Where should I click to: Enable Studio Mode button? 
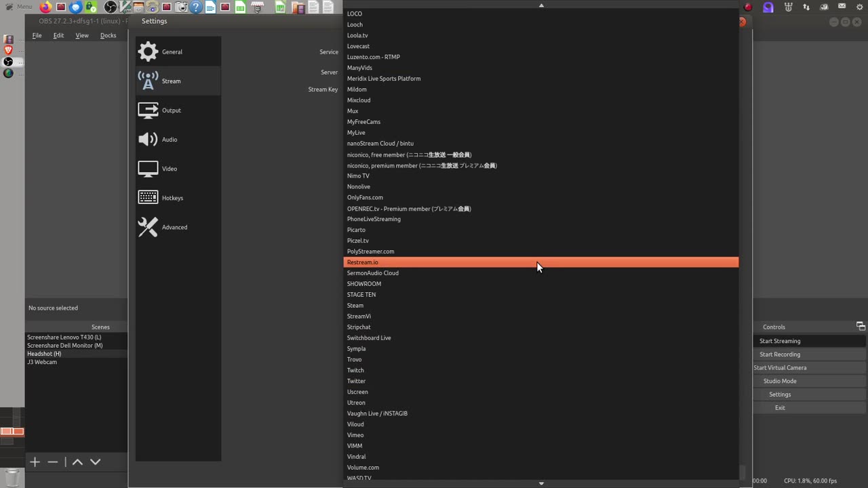[x=810, y=381]
